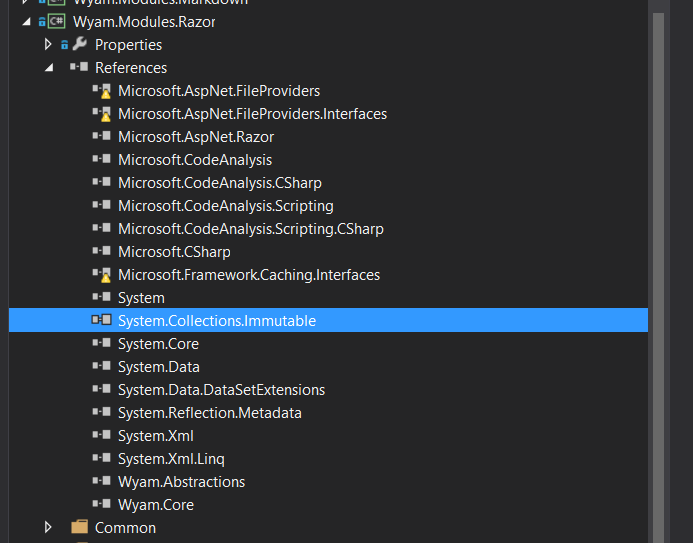Click the warning reference icon for Microsoft.AspNet.FileProviders
Screen dimensions: 693x543
click(x=102, y=91)
